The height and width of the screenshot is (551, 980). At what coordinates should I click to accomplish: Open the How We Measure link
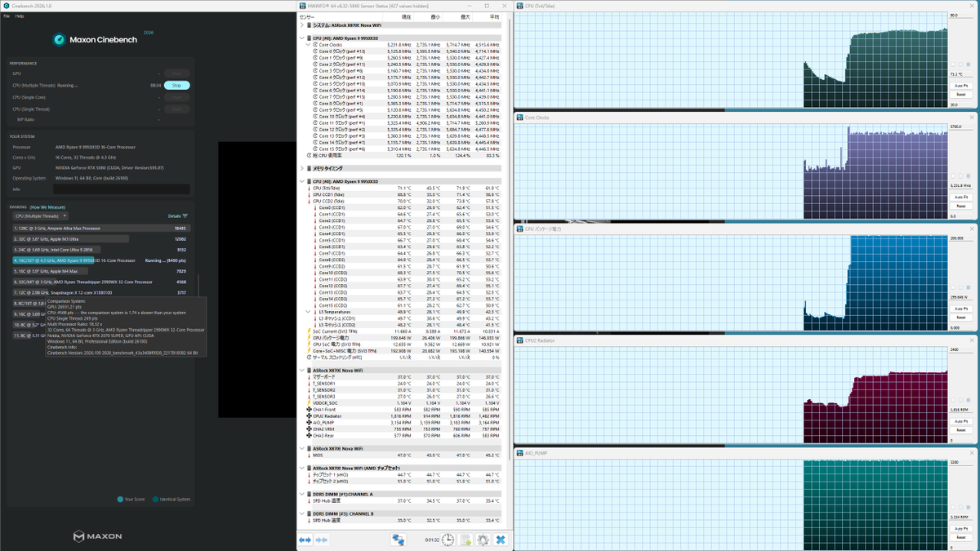pyautogui.click(x=47, y=207)
